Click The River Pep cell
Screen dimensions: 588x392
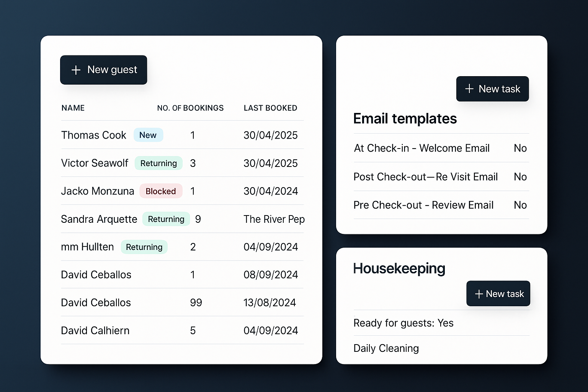pyautogui.click(x=274, y=219)
